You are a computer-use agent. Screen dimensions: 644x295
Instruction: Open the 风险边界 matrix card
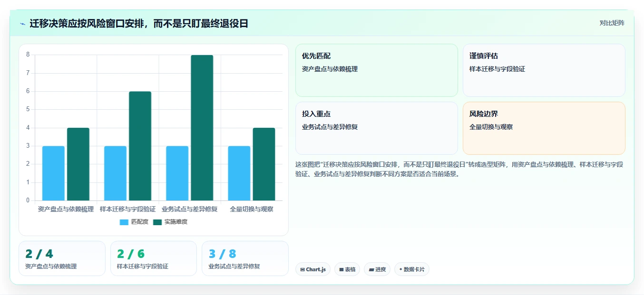tap(544, 128)
